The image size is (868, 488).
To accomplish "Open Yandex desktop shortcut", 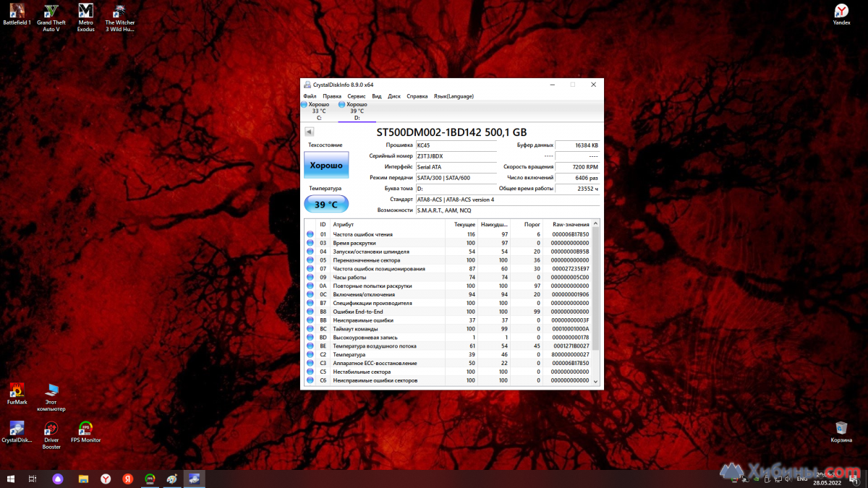I will 841,14.
